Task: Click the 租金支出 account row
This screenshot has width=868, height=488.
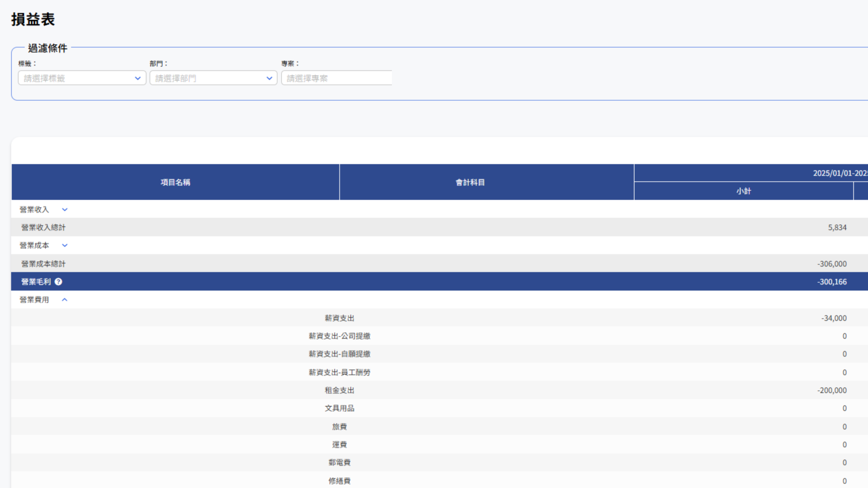Action: click(339, 390)
